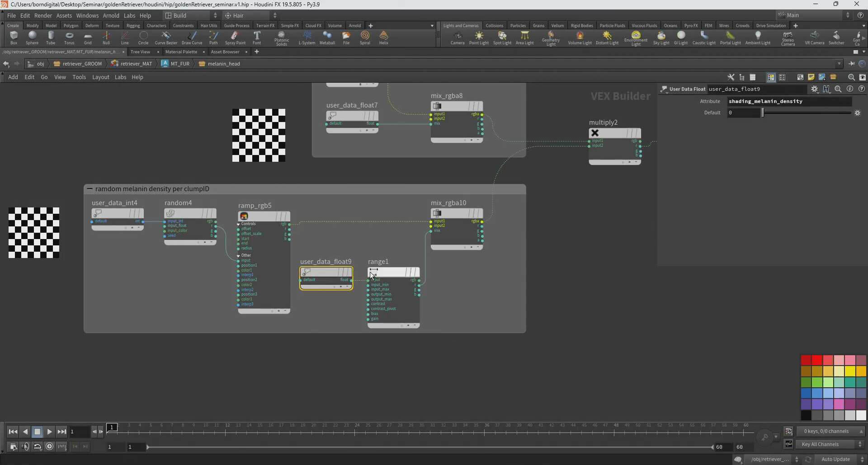Click the Attribute field shading_melanin_density

tap(789, 101)
